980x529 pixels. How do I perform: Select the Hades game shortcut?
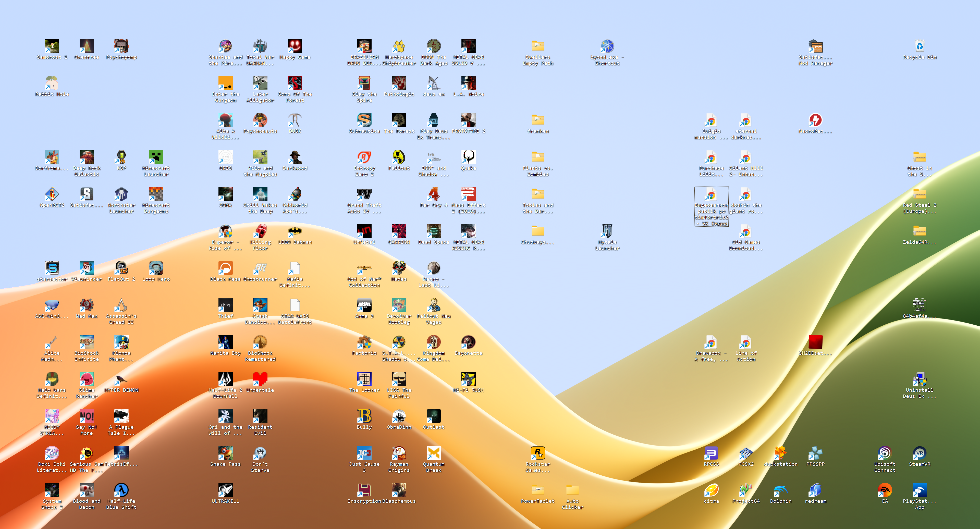coord(399,268)
